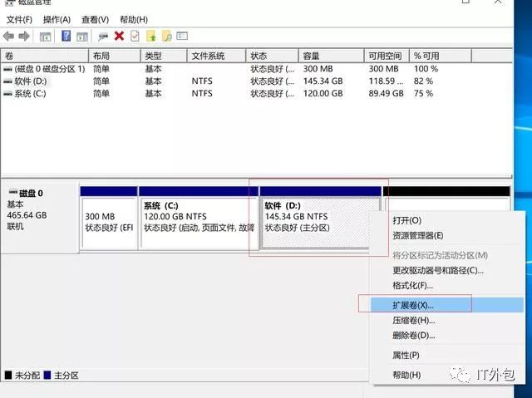Click the folder with magnifier icon

pyautogui.click(x=167, y=36)
